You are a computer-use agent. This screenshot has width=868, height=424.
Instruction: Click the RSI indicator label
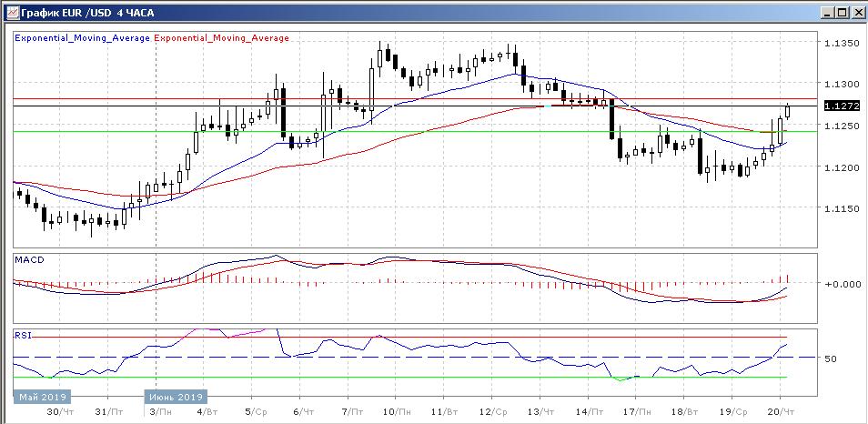point(25,334)
